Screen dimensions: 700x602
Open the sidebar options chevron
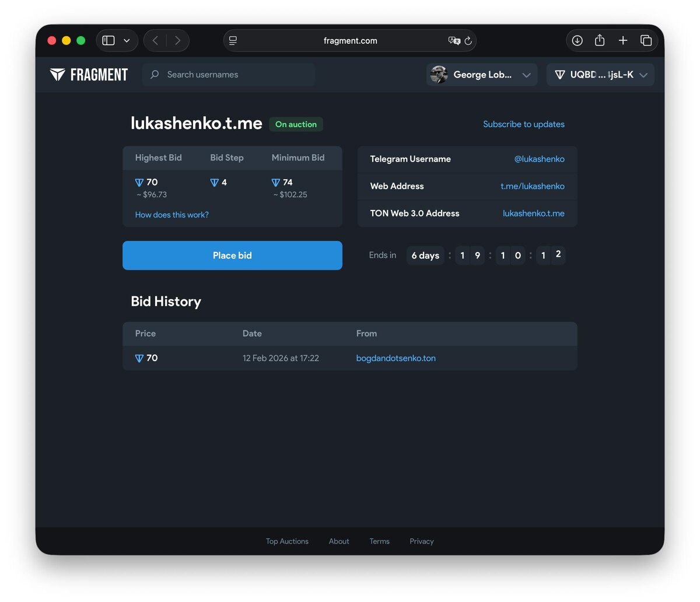(127, 40)
